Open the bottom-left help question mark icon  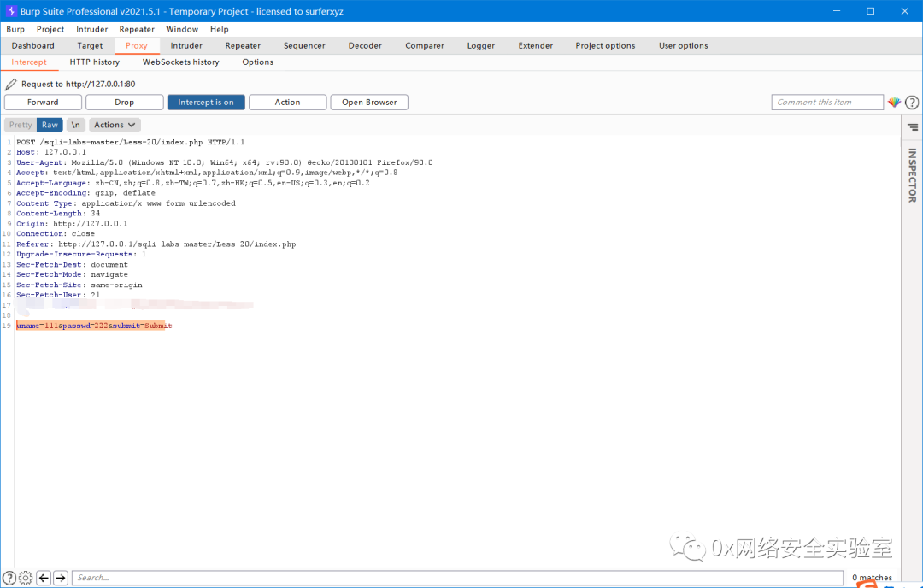pos(9,578)
